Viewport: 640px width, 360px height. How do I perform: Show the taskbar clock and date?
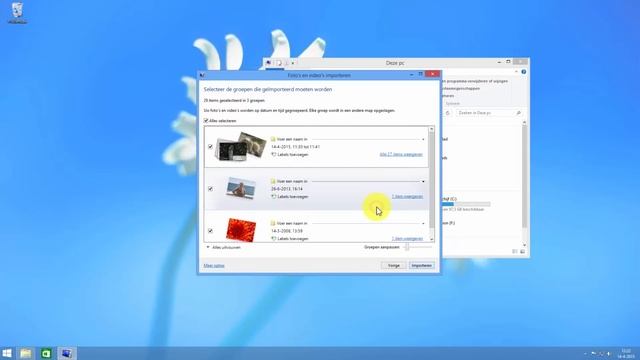[626, 353]
